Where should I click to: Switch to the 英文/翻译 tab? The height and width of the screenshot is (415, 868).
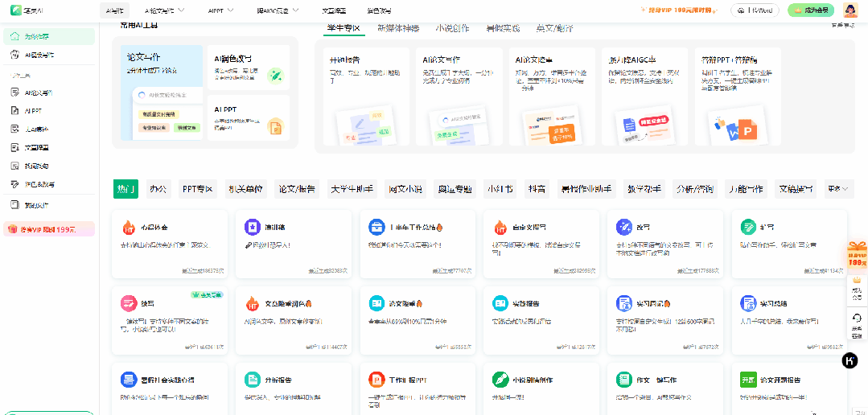[x=555, y=27]
